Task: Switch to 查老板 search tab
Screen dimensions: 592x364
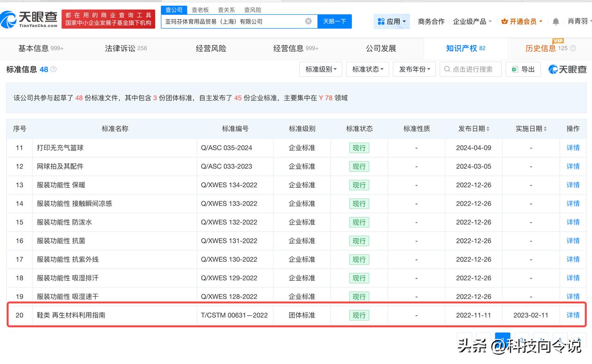Action: 200,10
